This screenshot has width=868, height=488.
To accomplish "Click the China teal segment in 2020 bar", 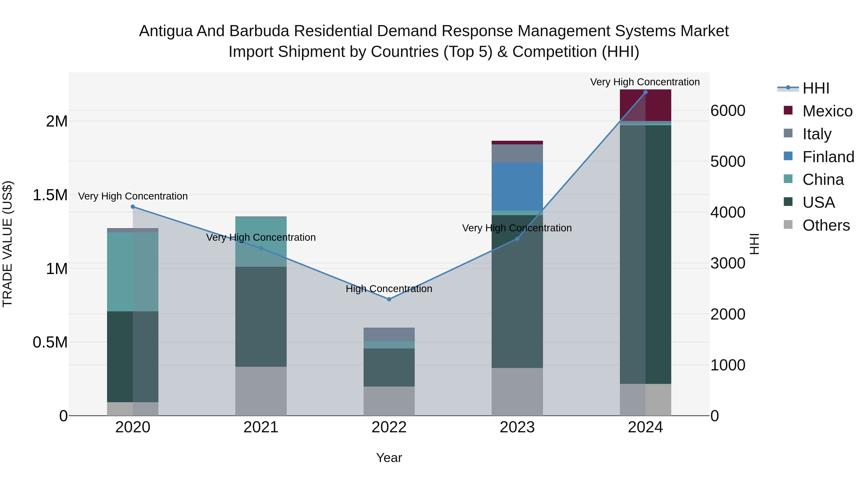I will 133,272.
